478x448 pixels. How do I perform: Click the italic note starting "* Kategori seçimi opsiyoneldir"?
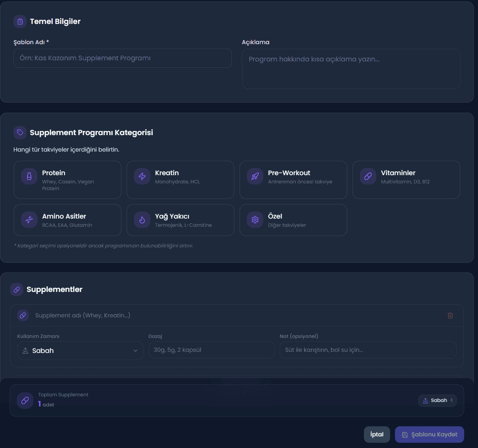(104, 246)
